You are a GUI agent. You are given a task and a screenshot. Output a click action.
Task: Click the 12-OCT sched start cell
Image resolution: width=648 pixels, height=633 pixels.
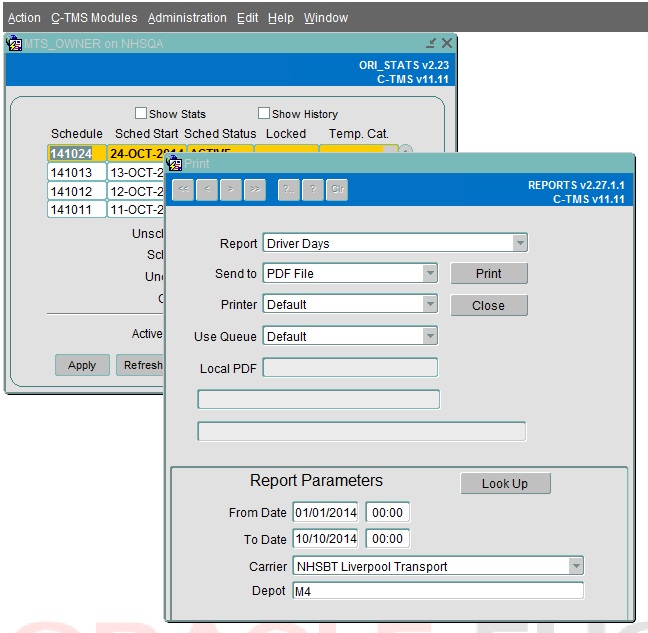(x=136, y=191)
